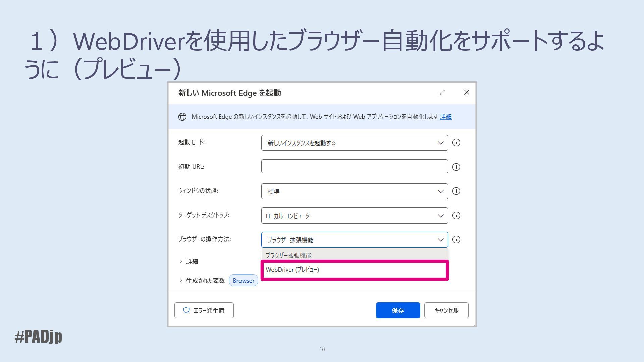This screenshot has height=362, width=644.
Task: Click the キャンセル button
Action: tap(446, 310)
